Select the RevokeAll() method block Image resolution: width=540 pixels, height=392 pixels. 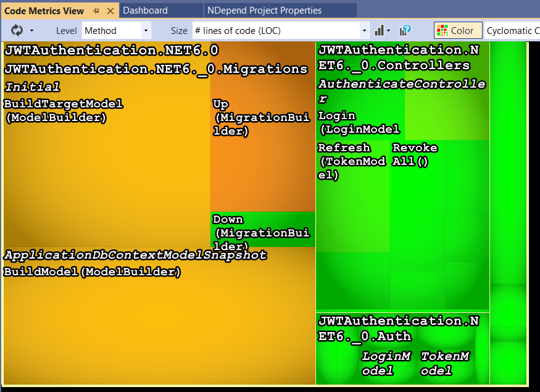(418, 176)
